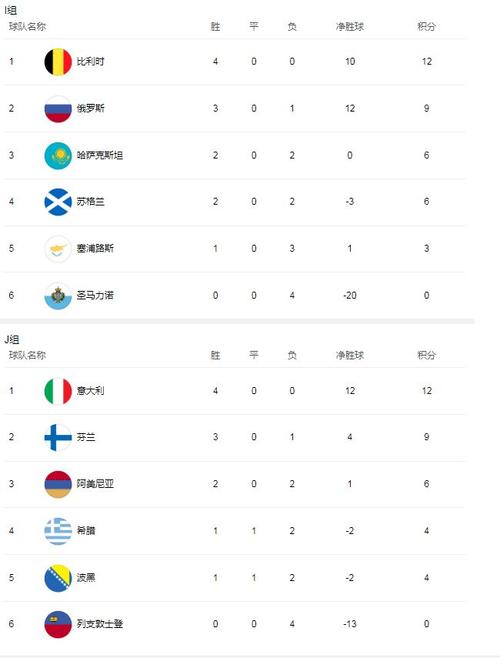
Task: Open the Kazakhstan flag icon
Action: click(58, 155)
